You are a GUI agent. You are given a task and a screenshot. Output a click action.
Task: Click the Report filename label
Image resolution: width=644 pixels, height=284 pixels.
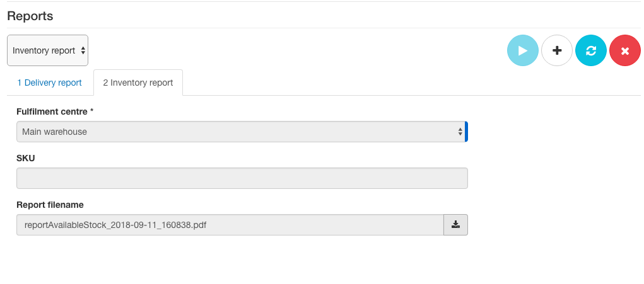coord(50,205)
